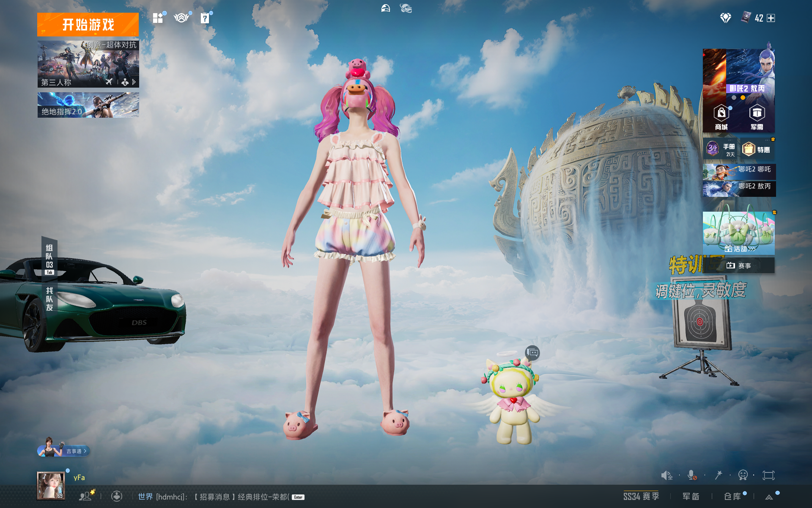Open the 军备 armament tab
The height and width of the screenshot is (508, 812).
[691, 496]
